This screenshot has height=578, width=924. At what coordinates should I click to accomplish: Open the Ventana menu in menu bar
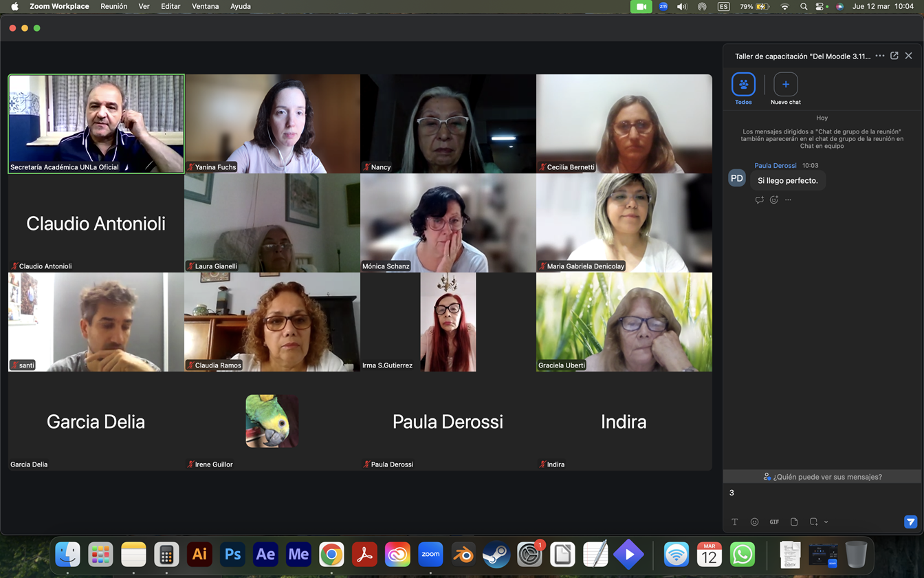[x=205, y=6]
